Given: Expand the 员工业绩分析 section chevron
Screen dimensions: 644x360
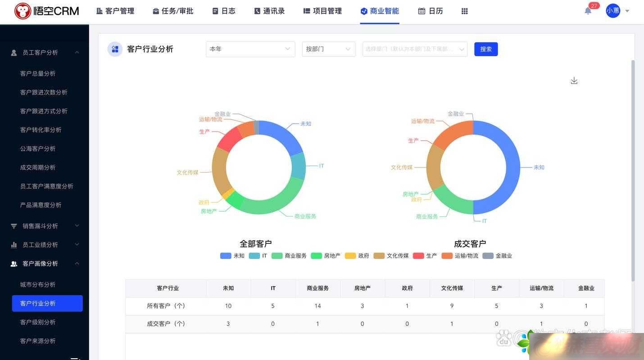Looking at the screenshot, I should click(x=77, y=244).
